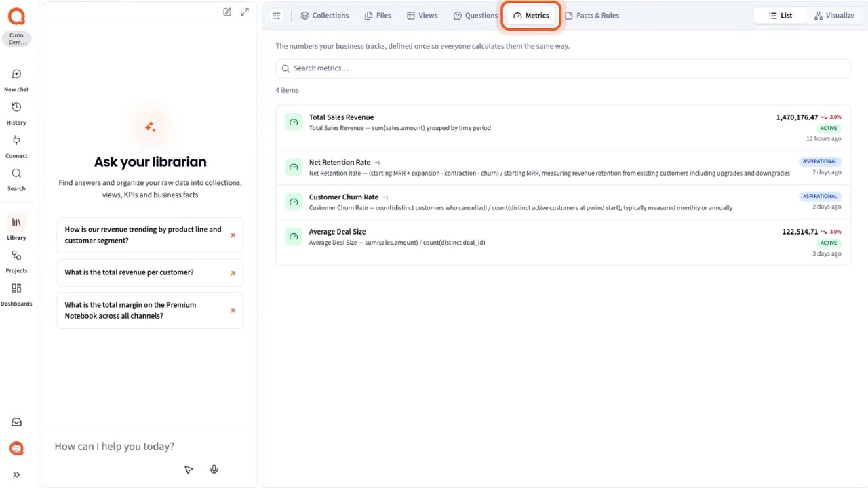Screen dimensions: 868x488
Task: Click the user avatar icon
Action: [16, 448]
